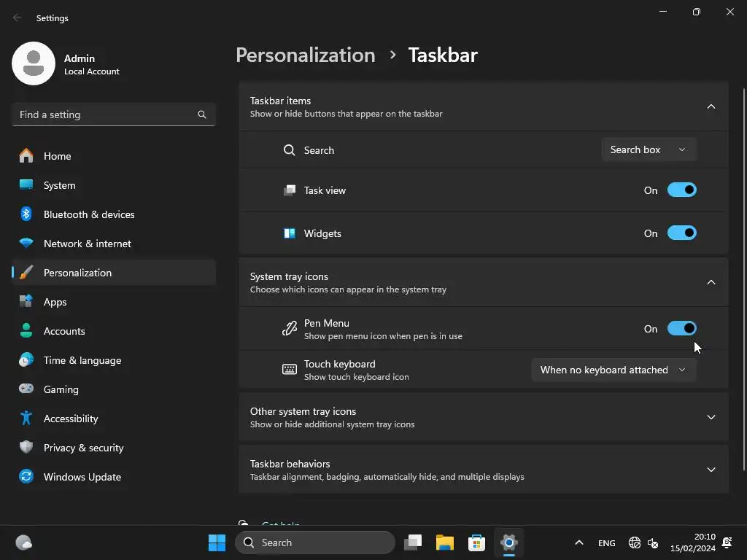Click the System monitor icon in sidebar
The image size is (747, 560).
tap(26, 184)
